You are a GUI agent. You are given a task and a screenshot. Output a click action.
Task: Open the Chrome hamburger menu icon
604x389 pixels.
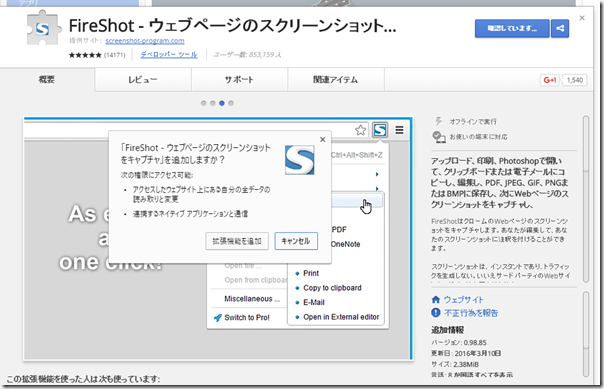399,130
